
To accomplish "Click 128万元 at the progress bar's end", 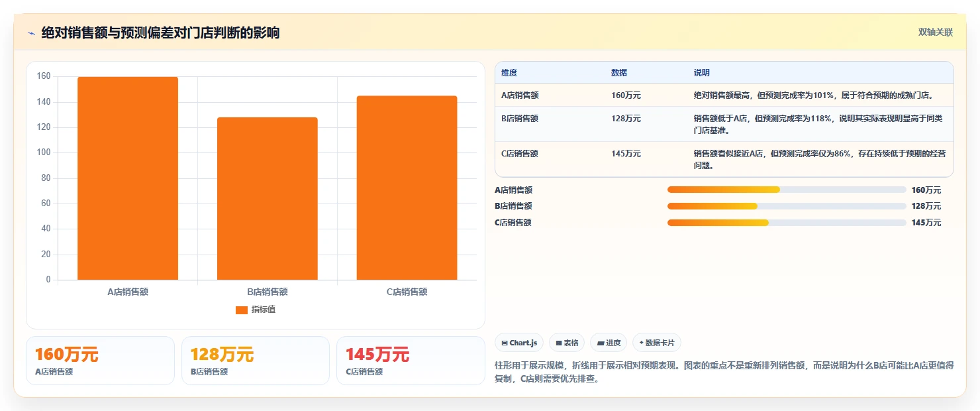I will pos(926,206).
